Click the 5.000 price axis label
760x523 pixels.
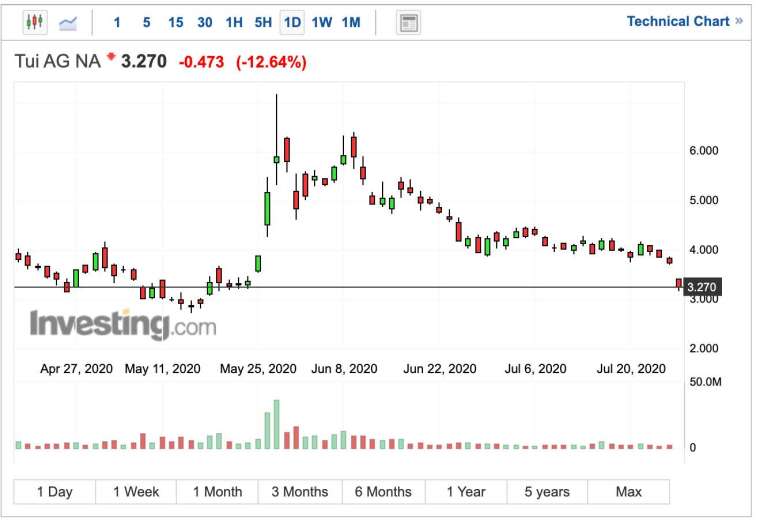pyautogui.click(x=704, y=200)
